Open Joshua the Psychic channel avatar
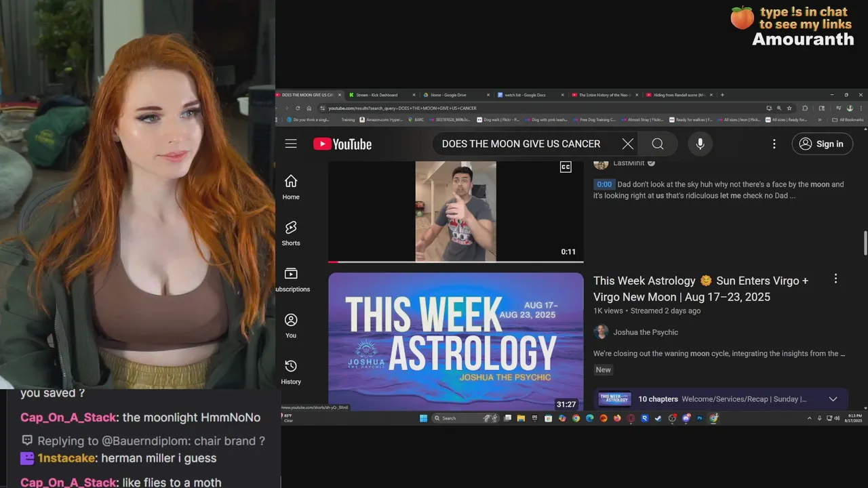The height and width of the screenshot is (488, 868). coord(601,332)
